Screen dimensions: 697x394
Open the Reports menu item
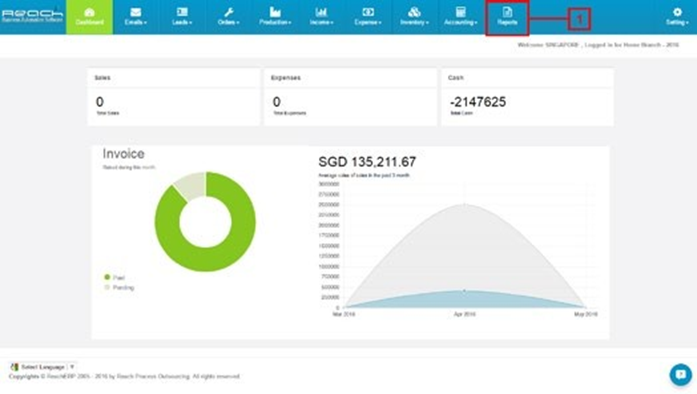coord(507,17)
